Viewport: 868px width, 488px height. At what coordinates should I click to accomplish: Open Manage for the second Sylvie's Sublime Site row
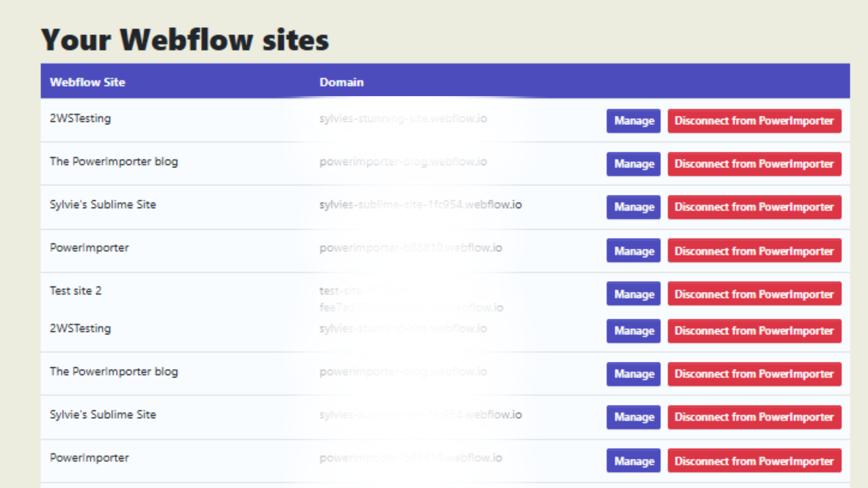click(633, 417)
